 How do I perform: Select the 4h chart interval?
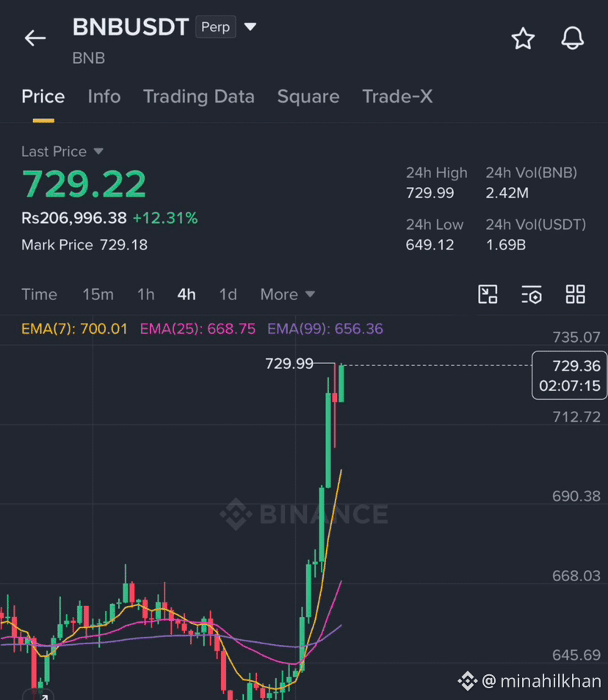(187, 295)
